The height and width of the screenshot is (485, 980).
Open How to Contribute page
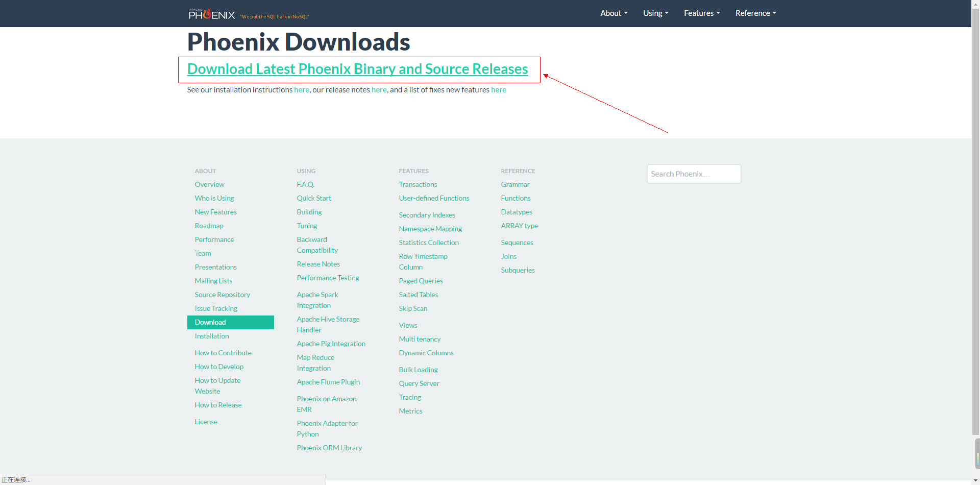pyautogui.click(x=223, y=353)
